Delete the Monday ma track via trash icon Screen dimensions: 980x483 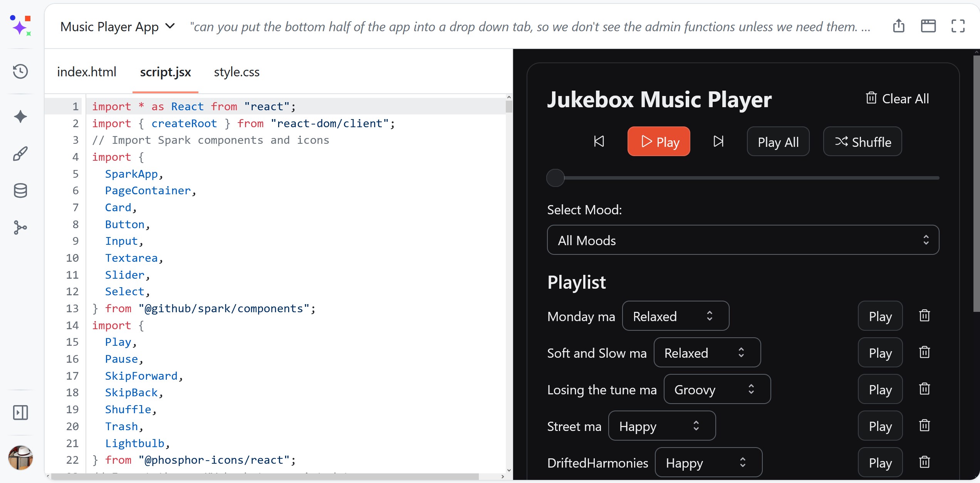[925, 316]
